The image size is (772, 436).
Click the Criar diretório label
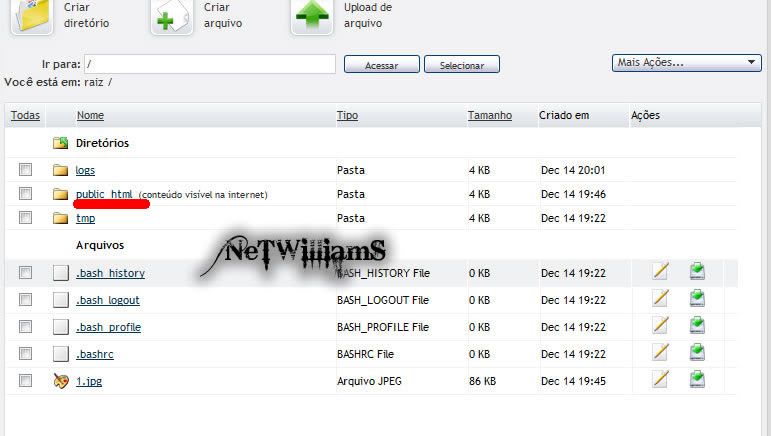click(87, 15)
